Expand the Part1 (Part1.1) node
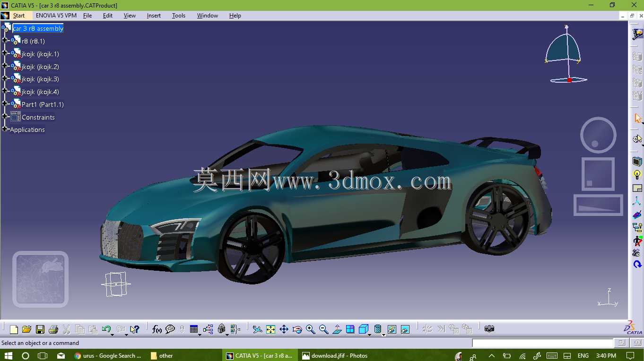 (x=5, y=104)
